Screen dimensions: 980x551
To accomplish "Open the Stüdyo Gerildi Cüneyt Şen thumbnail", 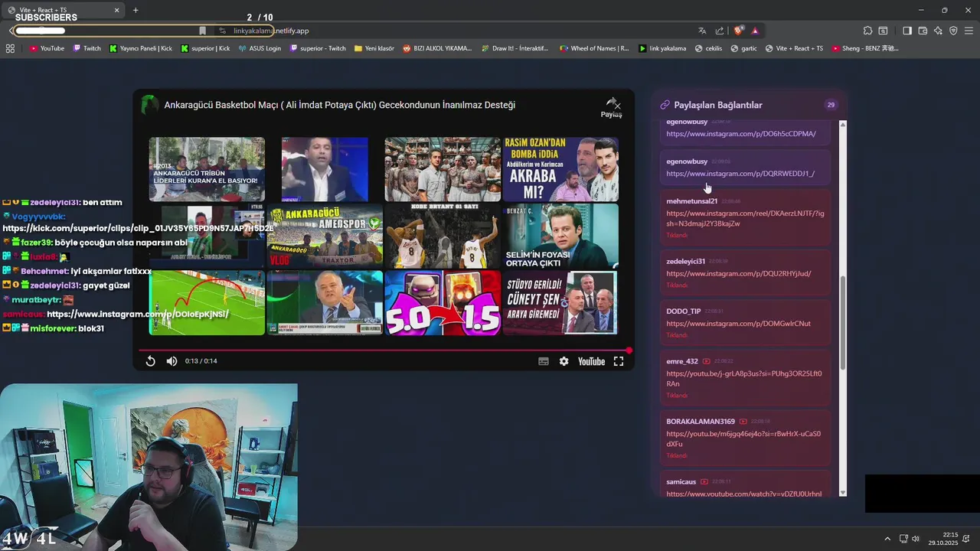I will pyautogui.click(x=560, y=302).
